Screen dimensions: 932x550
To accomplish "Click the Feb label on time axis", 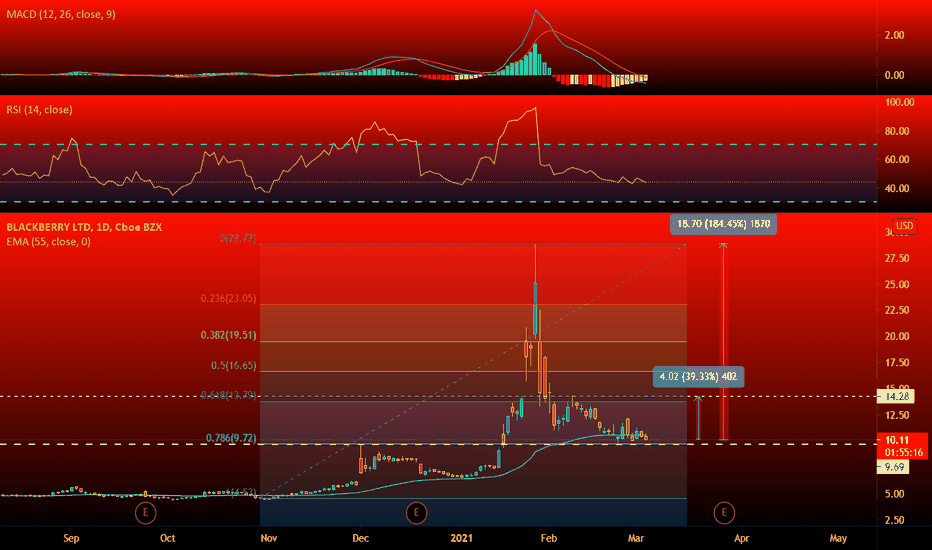I will tap(549, 538).
